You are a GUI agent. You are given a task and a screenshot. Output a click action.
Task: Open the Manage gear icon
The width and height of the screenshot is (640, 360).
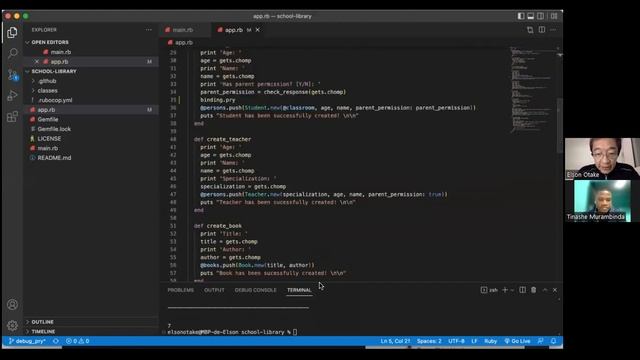tap(12, 325)
